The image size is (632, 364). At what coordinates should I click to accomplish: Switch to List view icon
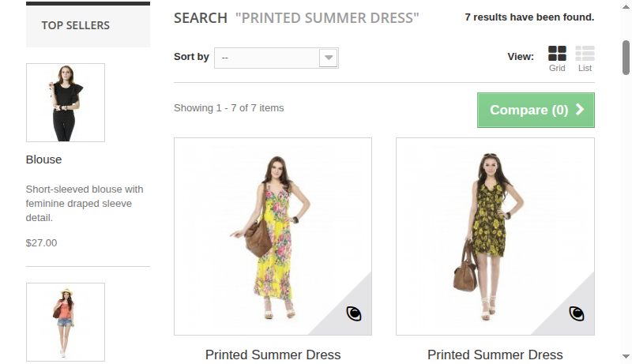click(585, 54)
